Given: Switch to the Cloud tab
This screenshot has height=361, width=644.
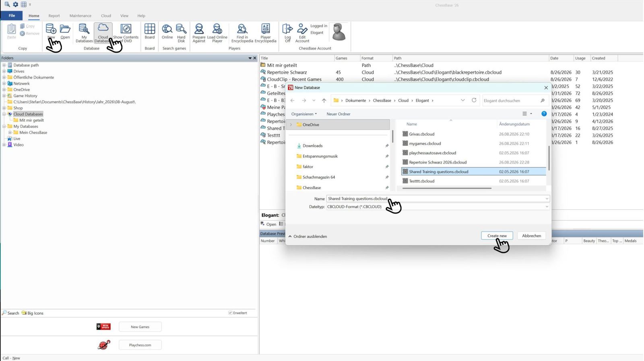Looking at the screenshot, I should tap(106, 16).
